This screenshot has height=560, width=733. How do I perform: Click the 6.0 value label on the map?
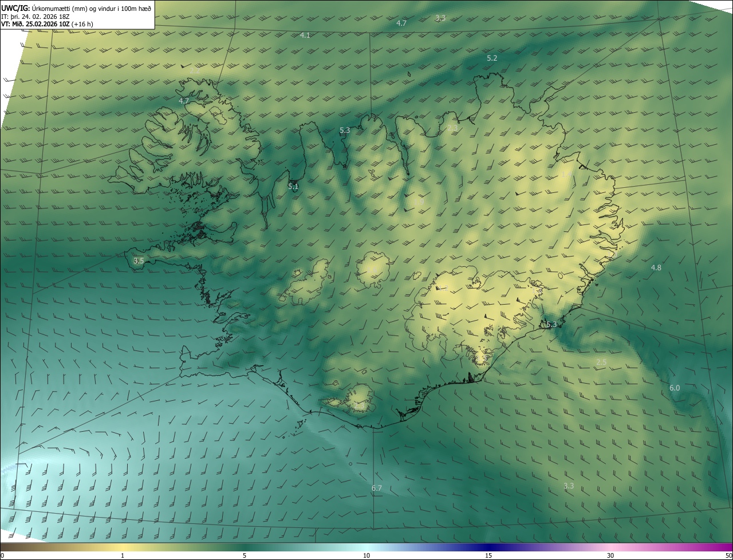(x=675, y=388)
